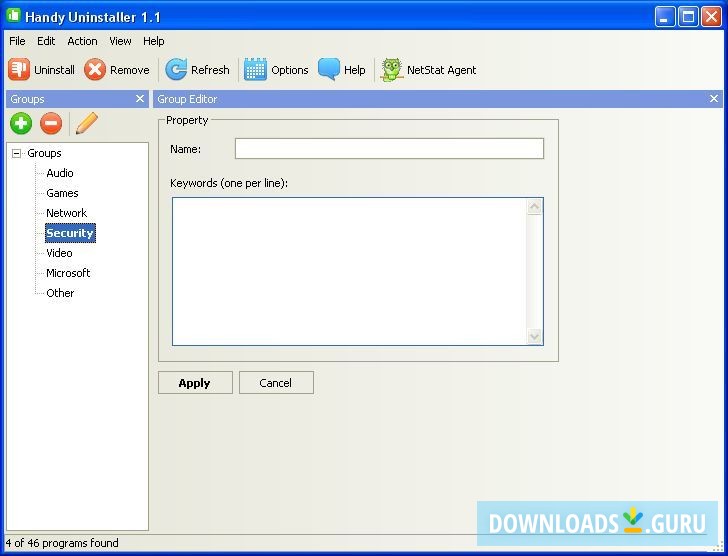Select the Other group
The height and width of the screenshot is (556, 728).
(x=60, y=293)
